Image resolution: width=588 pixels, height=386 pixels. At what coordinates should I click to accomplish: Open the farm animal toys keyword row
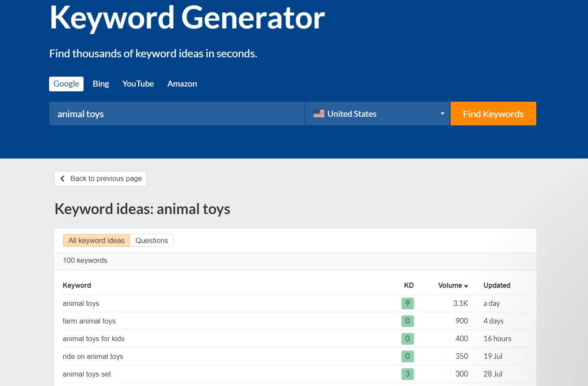89,321
